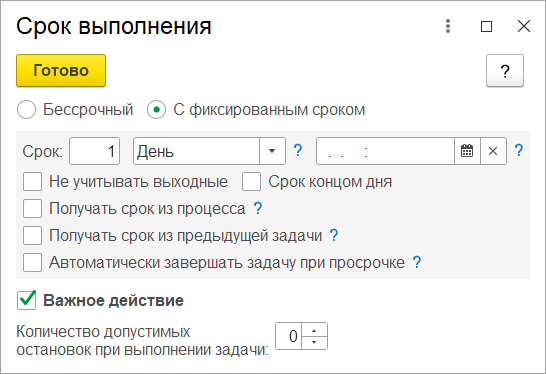
Task: Increase allowed stops with up arrow
Action: [314, 330]
